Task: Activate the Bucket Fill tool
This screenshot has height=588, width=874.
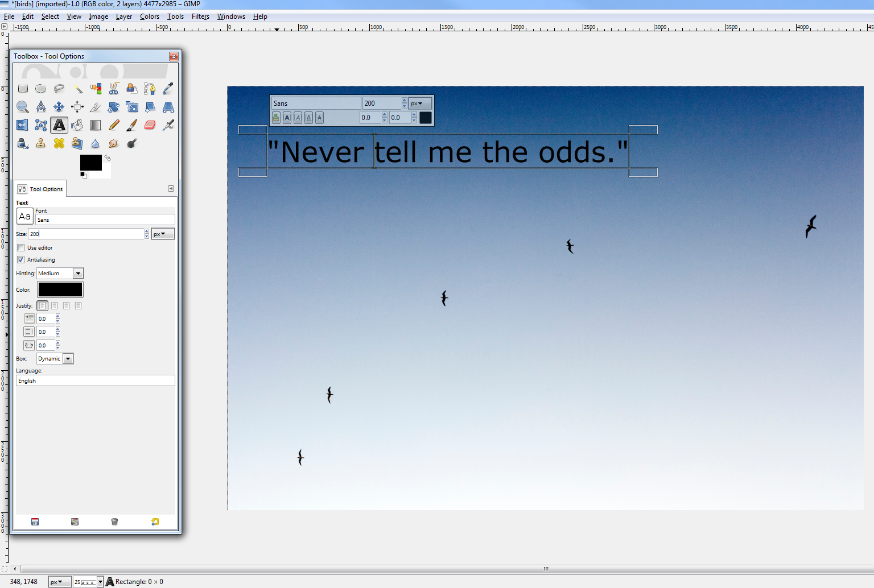Action: pos(77,125)
